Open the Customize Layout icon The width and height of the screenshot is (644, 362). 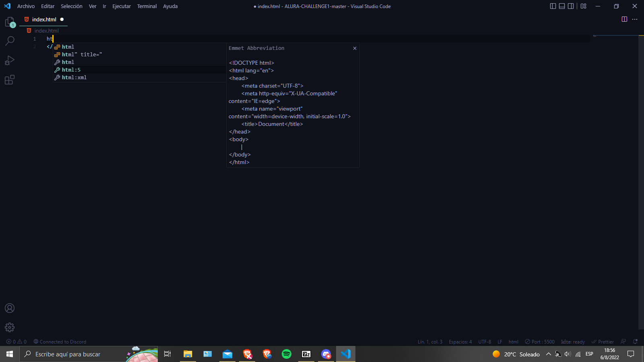[x=584, y=6]
